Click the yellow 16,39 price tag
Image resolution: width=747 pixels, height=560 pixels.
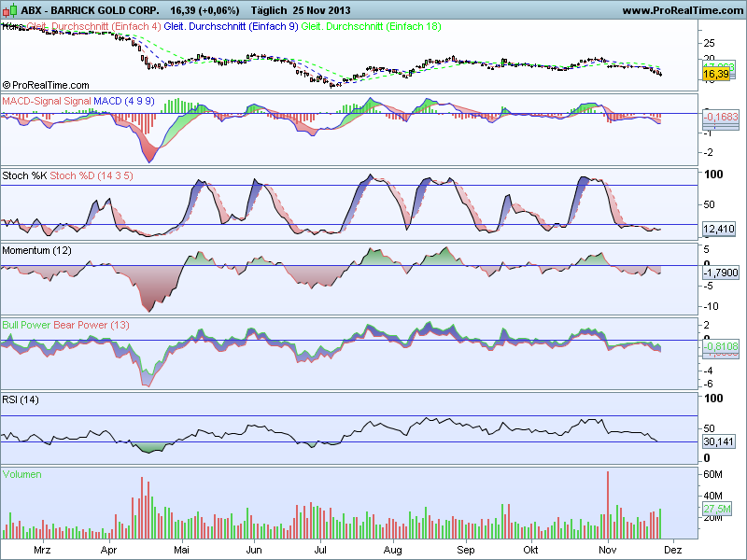tap(716, 74)
